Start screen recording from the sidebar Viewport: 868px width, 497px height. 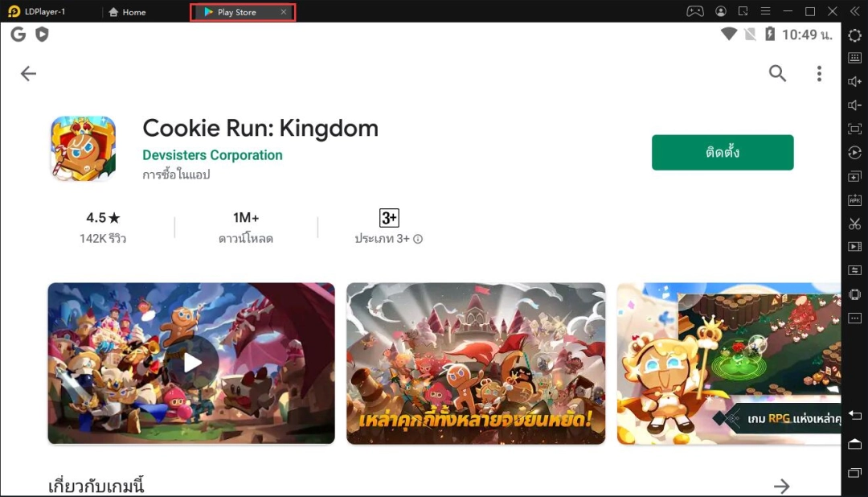tap(854, 246)
